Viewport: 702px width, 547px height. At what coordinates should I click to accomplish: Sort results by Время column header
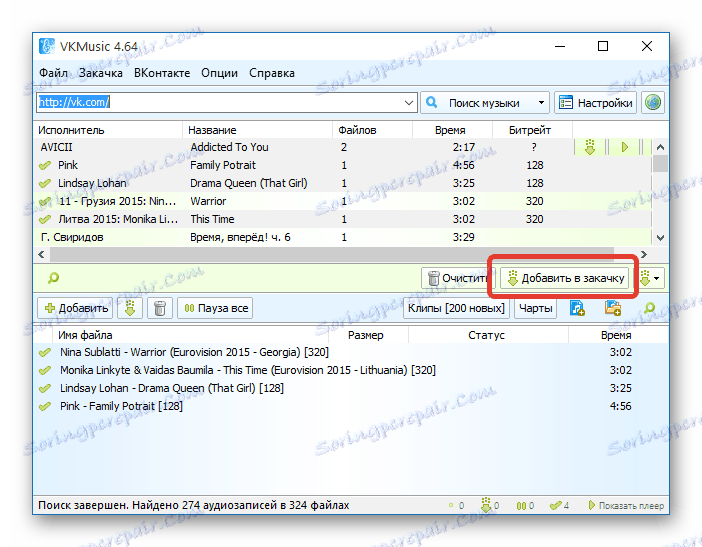click(452, 130)
